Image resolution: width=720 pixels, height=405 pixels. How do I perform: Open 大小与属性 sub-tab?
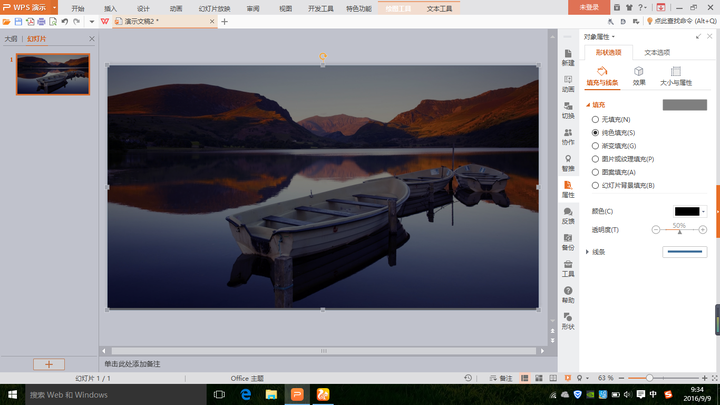point(676,76)
